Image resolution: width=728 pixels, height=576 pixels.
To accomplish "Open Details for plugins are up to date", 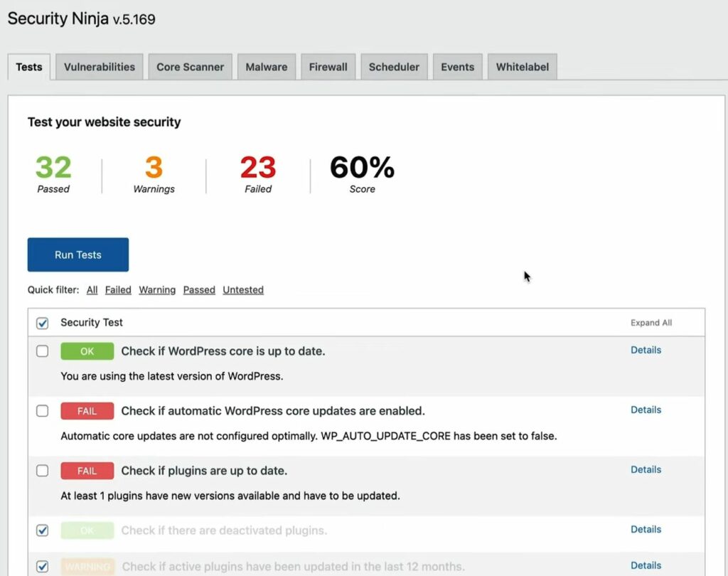I will [646, 469].
